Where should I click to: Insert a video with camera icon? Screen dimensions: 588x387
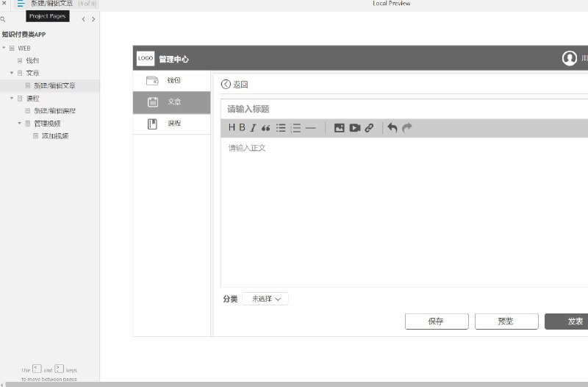pyautogui.click(x=355, y=128)
